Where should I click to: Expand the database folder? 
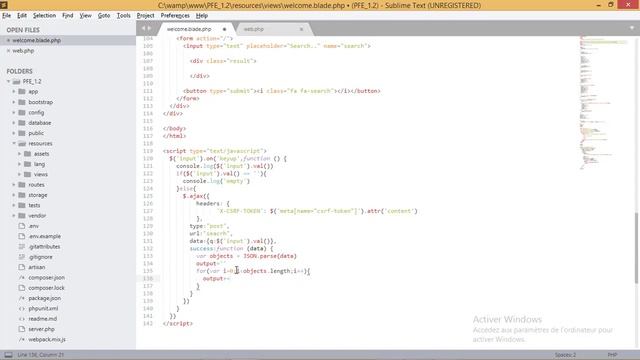(x=13, y=122)
